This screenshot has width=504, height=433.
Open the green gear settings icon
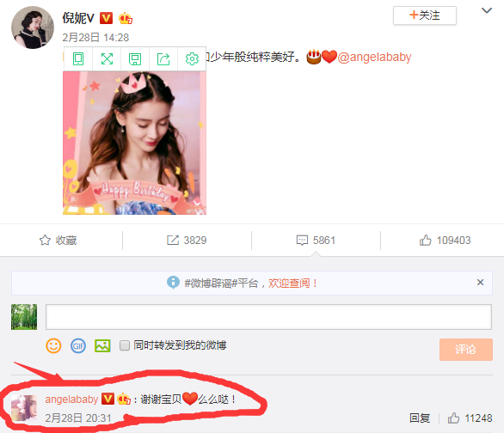192,59
